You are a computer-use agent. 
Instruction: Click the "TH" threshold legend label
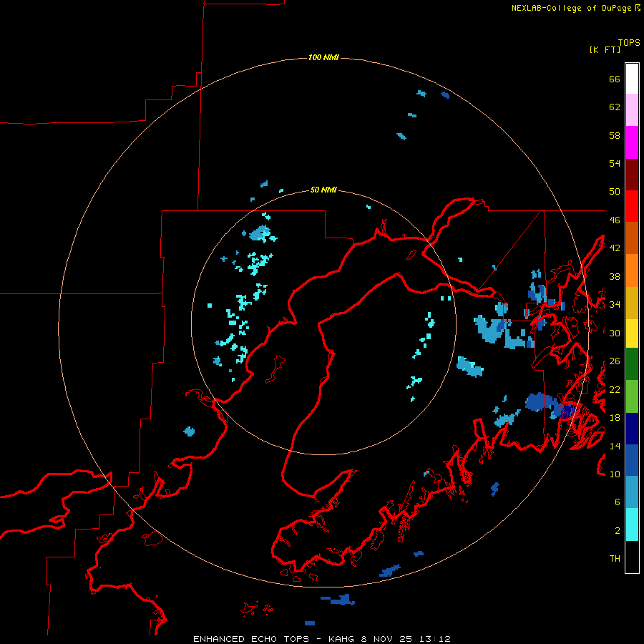pos(615,559)
